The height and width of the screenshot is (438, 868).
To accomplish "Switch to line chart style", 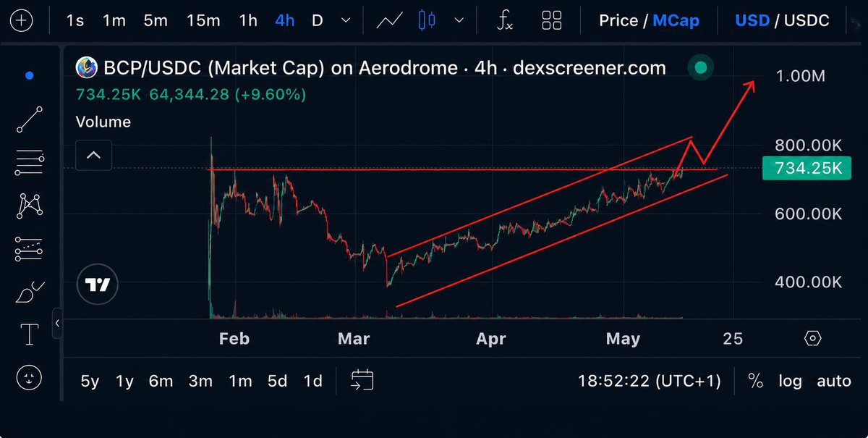I will click(x=389, y=20).
